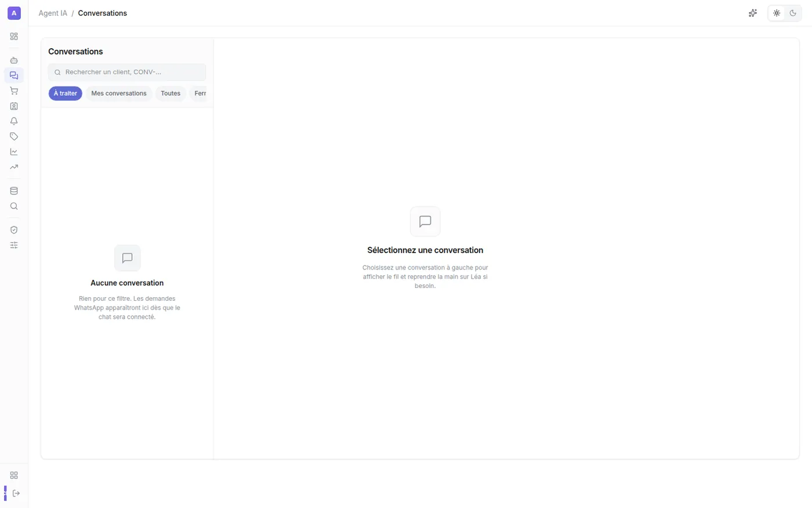Open the database icon in sidebar
Image resolution: width=812 pixels, height=508 pixels.
[x=14, y=191]
